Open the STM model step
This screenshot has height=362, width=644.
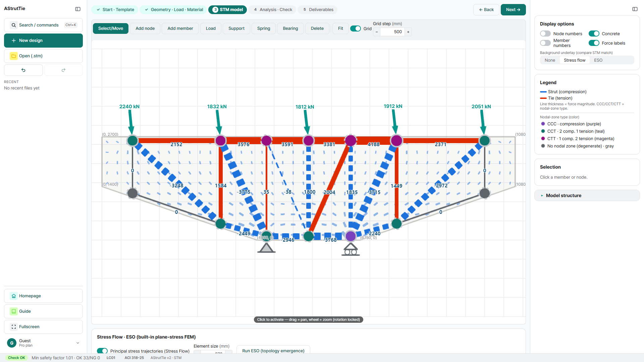pyautogui.click(x=227, y=10)
